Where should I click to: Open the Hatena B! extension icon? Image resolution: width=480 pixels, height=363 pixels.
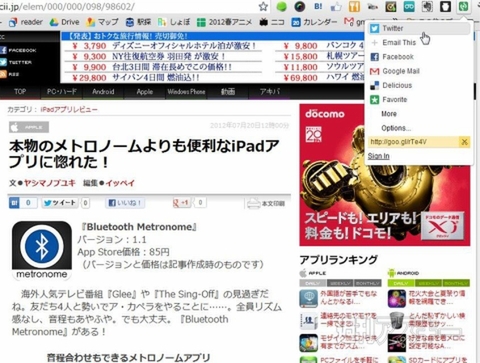coord(318,6)
